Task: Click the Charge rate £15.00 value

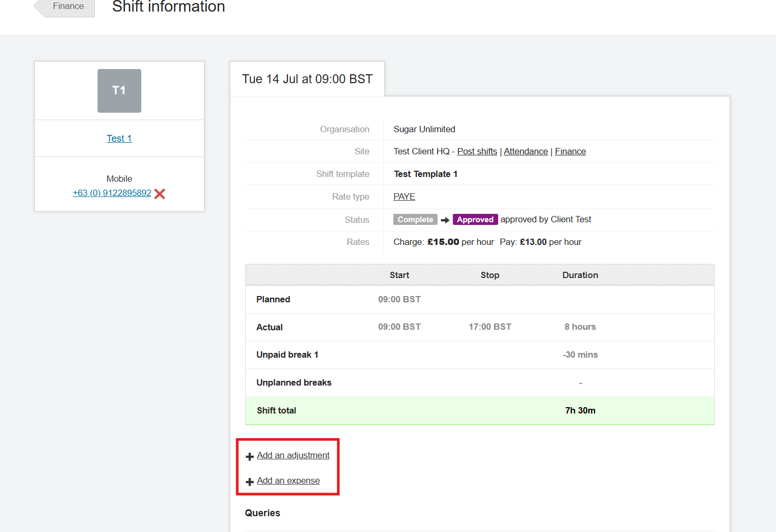Action: pos(443,242)
